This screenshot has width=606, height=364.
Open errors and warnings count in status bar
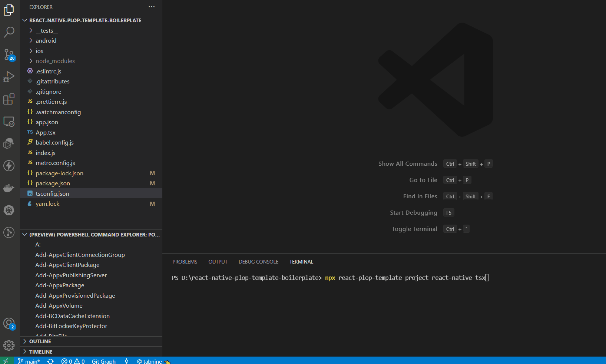[x=73, y=361]
